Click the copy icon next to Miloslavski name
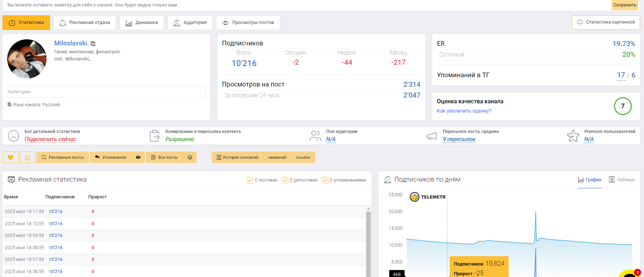The height and width of the screenshot is (277, 644). pos(93,44)
